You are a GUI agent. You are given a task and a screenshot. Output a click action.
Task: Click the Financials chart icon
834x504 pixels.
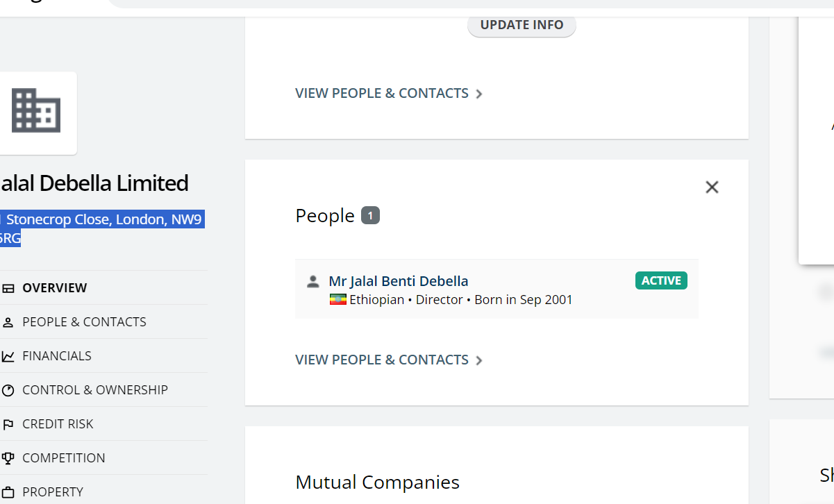click(x=8, y=356)
